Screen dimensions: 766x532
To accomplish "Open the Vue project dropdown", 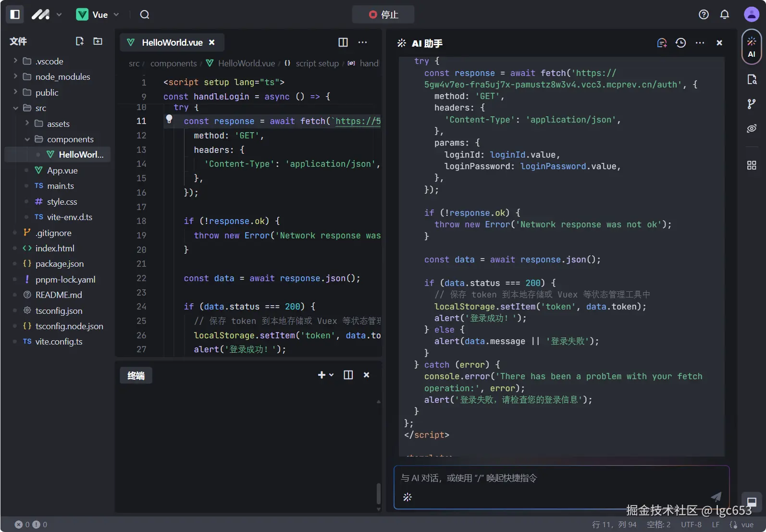I will pos(98,14).
